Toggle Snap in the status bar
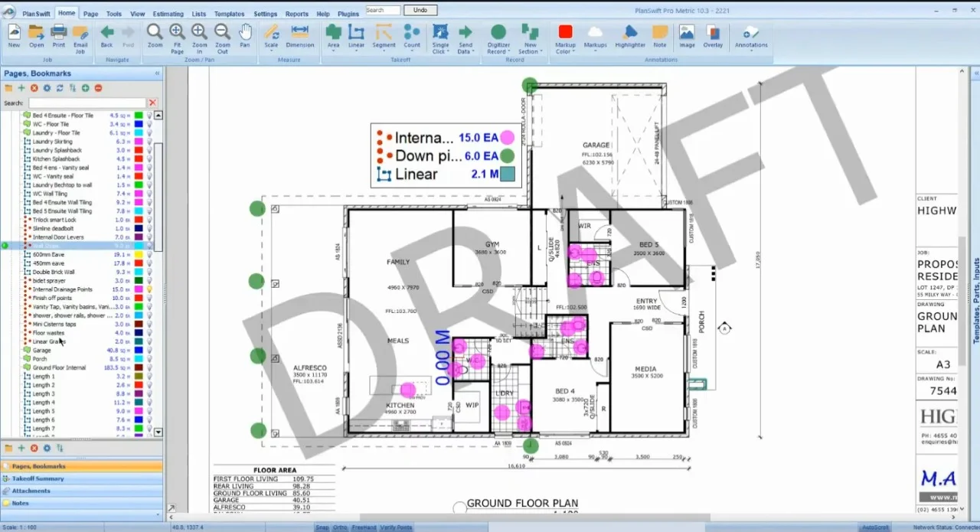980x532 pixels. [x=322, y=527]
